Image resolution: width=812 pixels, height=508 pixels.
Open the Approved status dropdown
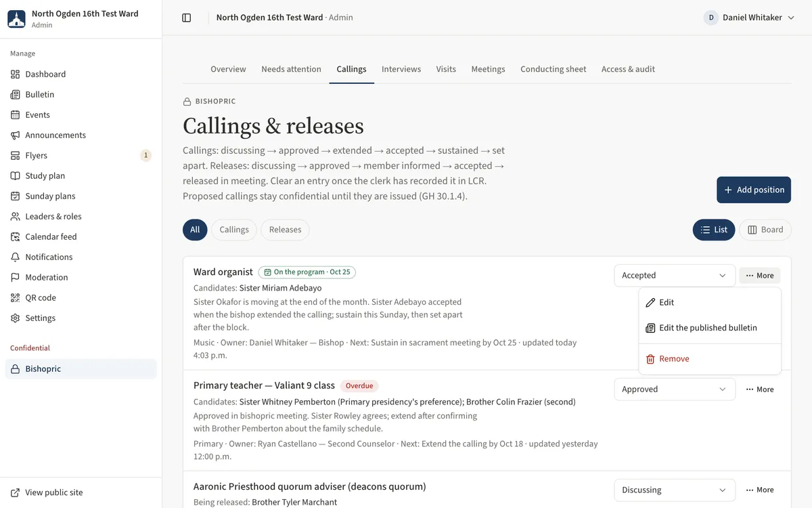click(x=675, y=389)
